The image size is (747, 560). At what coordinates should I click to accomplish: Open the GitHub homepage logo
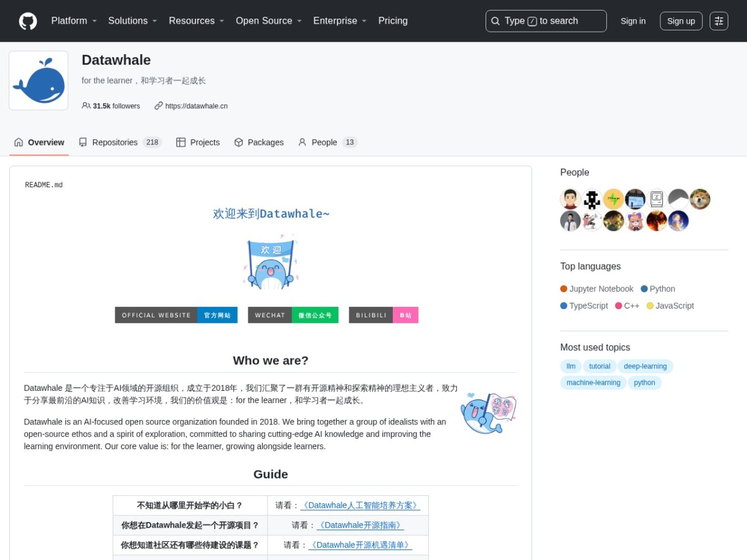[x=28, y=21]
